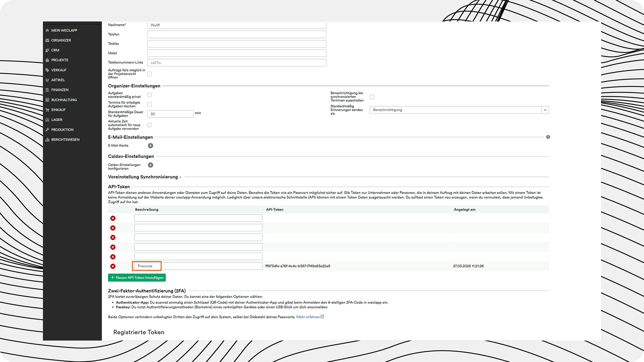
Task: Select API token ff973dfe-a76f-4c4c-b357-f749e83e22a9 text
Action: click(x=298, y=266)
